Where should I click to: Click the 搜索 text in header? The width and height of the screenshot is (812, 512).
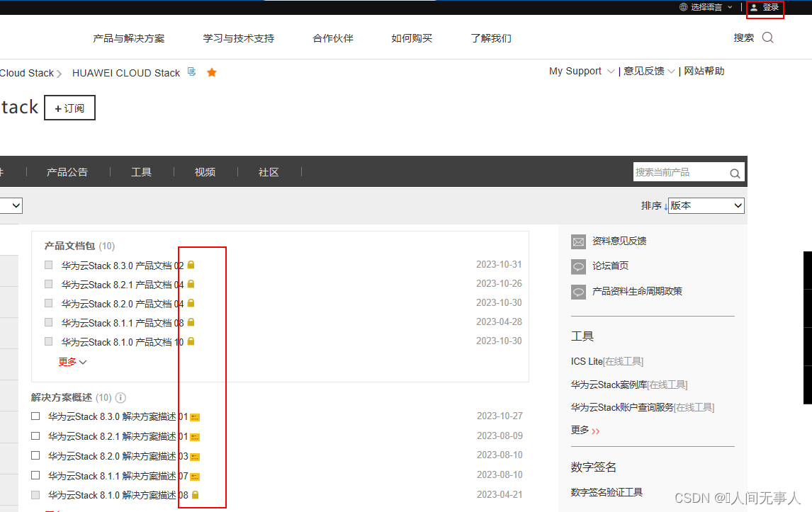point(744,38)
